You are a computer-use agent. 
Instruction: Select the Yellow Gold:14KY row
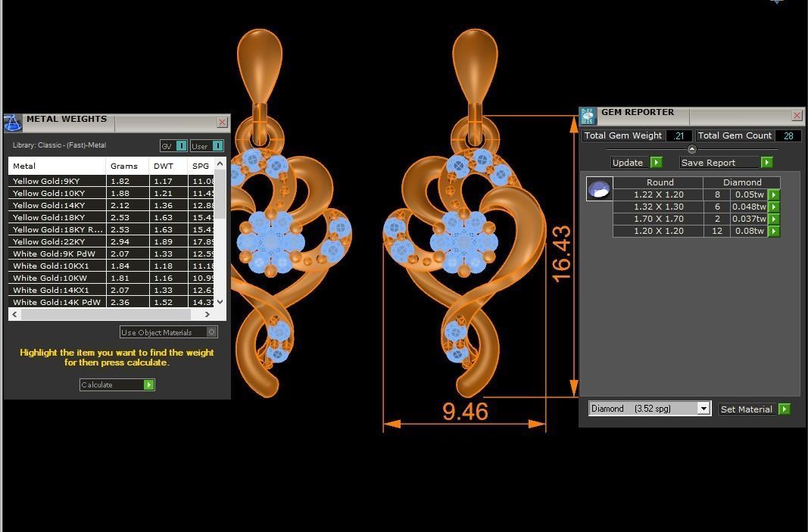tap(111, 205)
